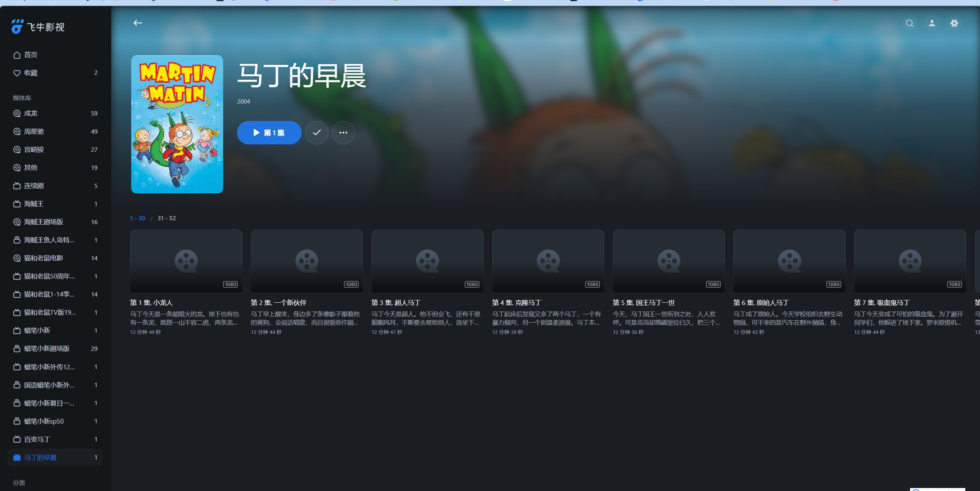Viewport: 980px width, 491px height.
Task: Click the Martin Matin poster thumbnail
Action: 177,124
